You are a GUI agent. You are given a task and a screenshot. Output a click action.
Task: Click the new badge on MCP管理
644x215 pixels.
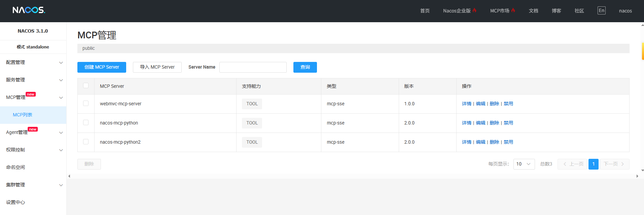pos(31,94)
